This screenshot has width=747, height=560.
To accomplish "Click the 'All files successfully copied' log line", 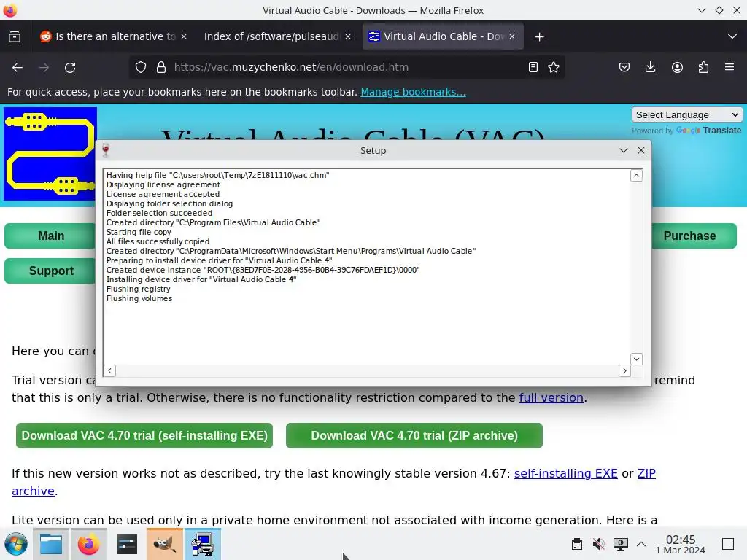I will point(158,241).
